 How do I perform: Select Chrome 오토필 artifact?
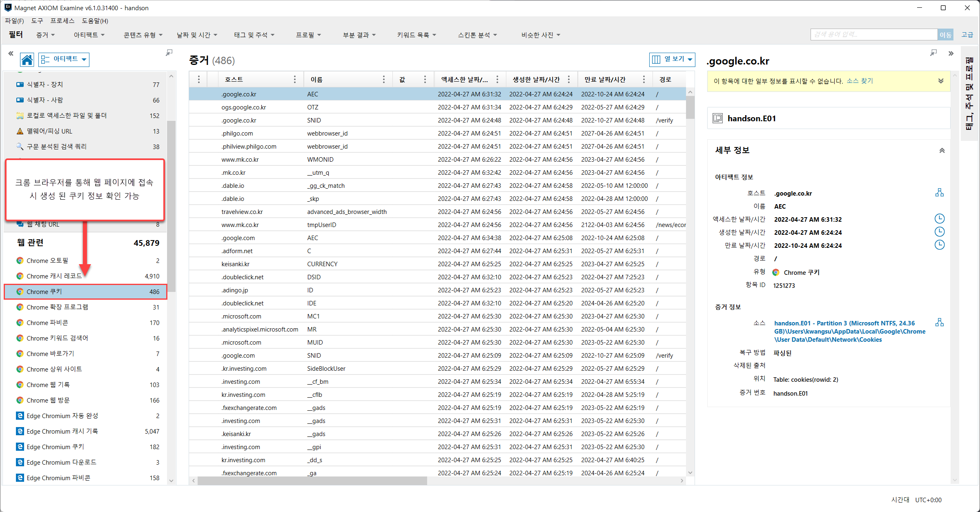point(85,260)
